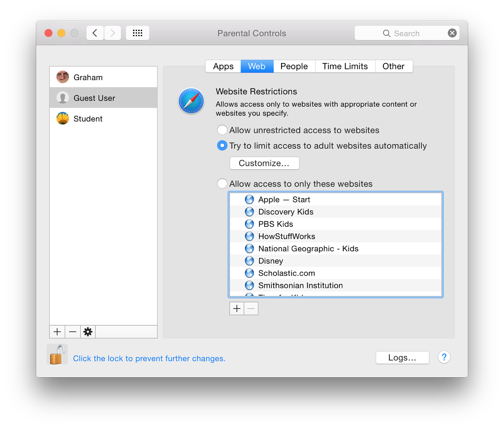Click the Student sunflower avatar
This screenshot has width=504, height=429.
click(63, 118)
